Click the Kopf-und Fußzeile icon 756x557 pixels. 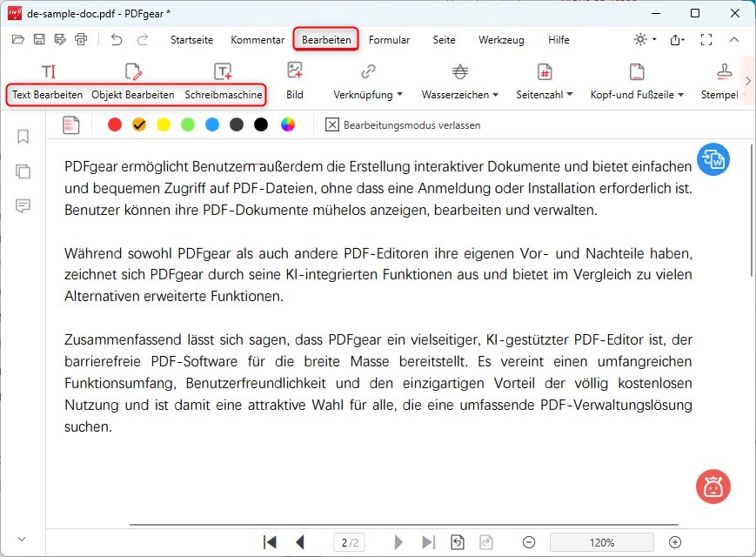point(637,71)
